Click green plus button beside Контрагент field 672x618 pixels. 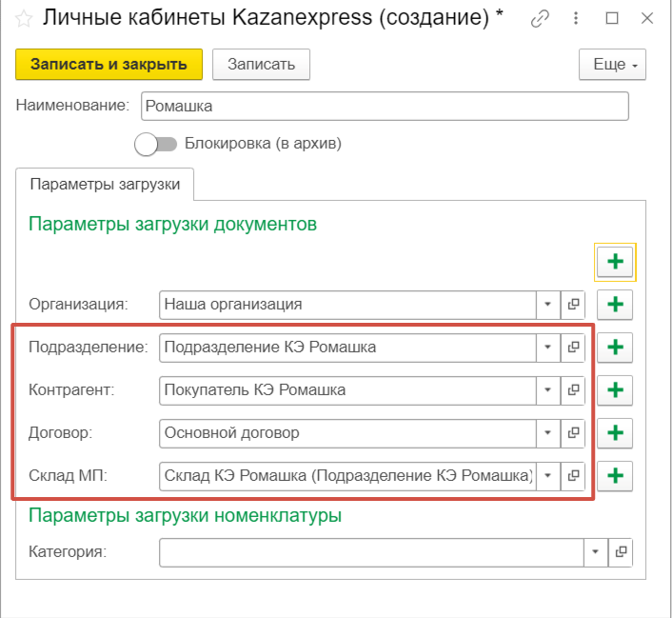(615, 389)
